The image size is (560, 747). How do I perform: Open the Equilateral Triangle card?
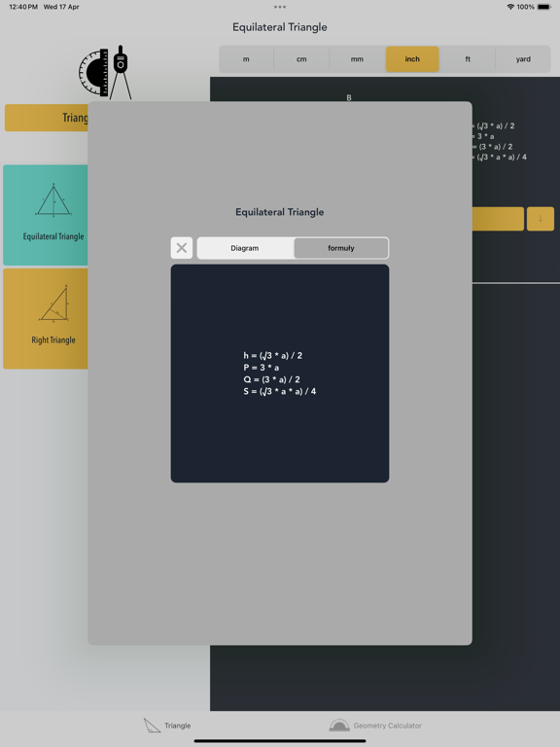[x=46, y=215]
